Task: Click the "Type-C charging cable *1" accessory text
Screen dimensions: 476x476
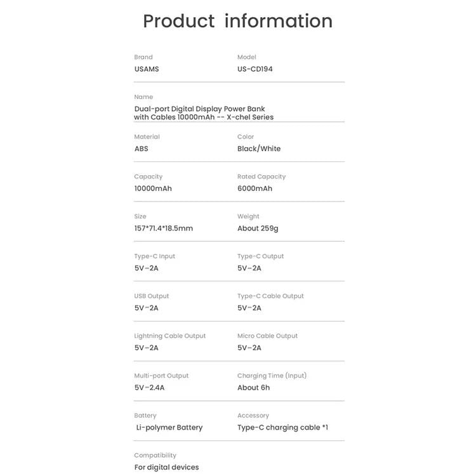Action: 282,428
